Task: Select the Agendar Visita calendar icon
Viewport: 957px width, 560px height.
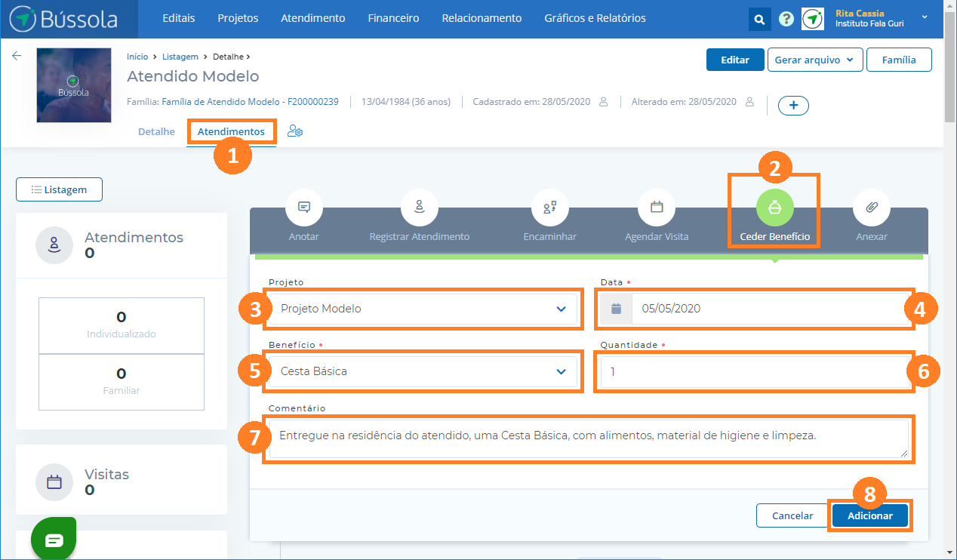Action: point(657,208)
